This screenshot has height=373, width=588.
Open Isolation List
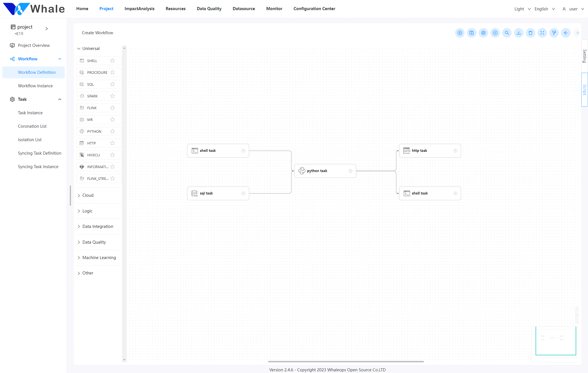coord(30,140)
